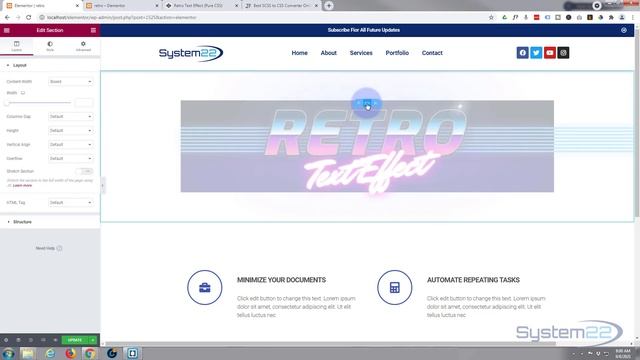
Task: Click the section edit handle above Retro image
Action: (367, 103)
